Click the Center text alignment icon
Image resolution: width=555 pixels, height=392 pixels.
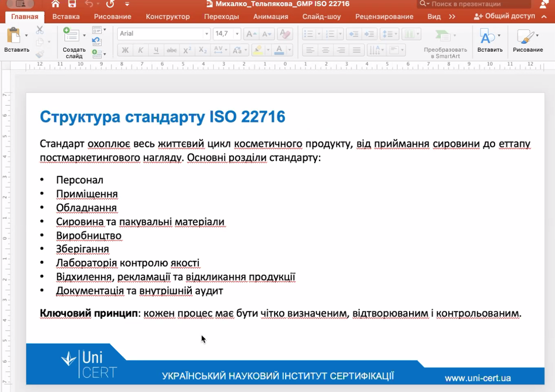click(x=325, y=51)
